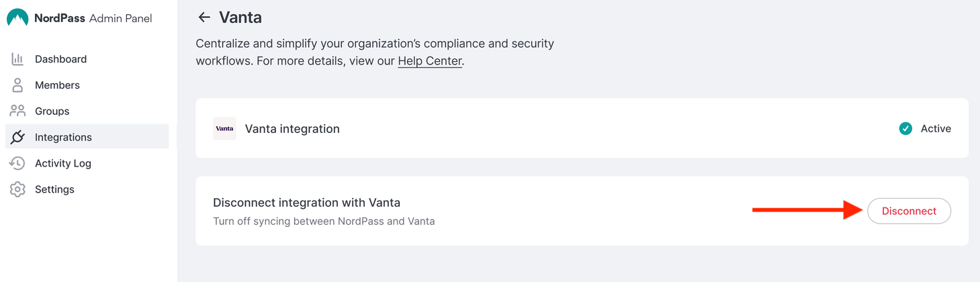
Task: Select the Groups label in sidebar
Action: [x=52, y=111]
